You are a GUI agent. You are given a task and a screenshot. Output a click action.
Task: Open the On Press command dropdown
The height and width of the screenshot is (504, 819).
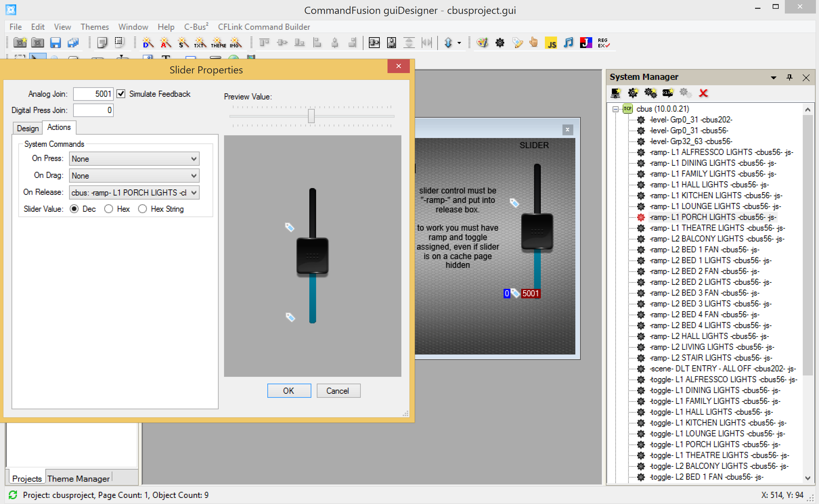click(x=134, y=159)
